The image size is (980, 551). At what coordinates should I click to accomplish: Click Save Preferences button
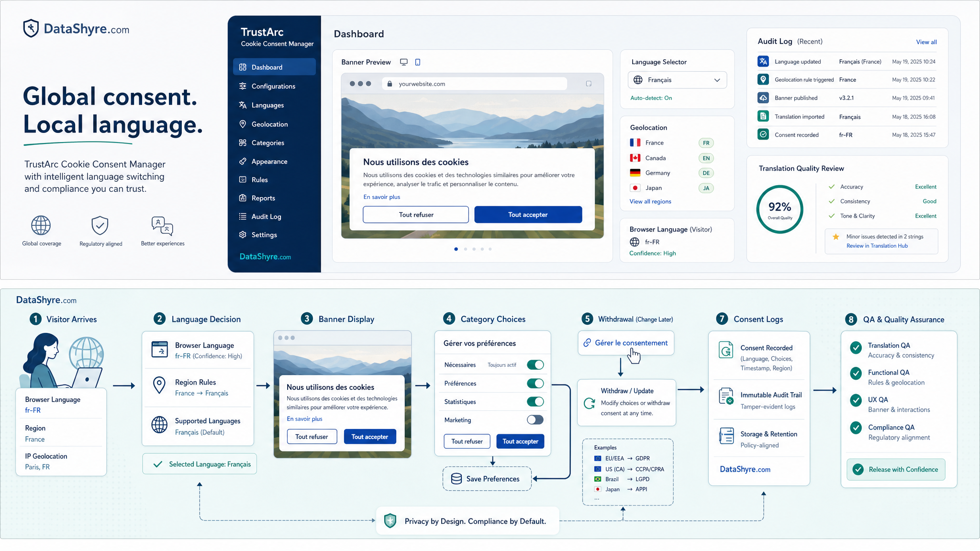click(x=487, y=479)
